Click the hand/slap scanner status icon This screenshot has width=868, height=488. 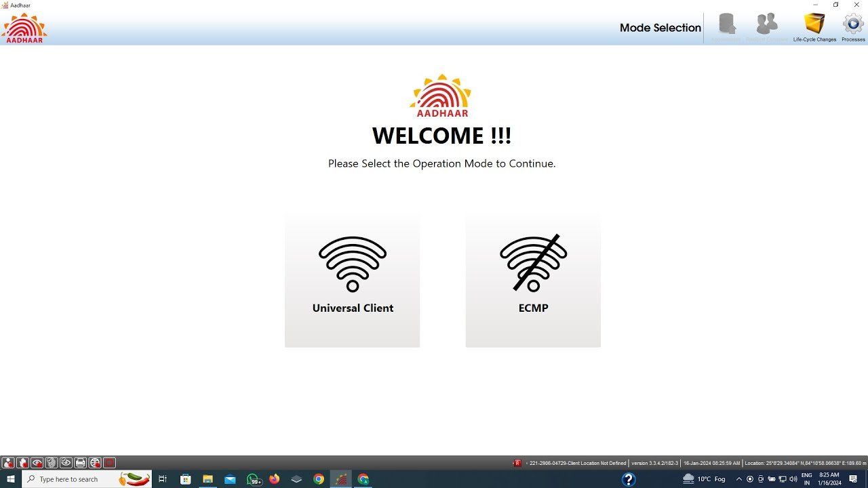[22, 463]
